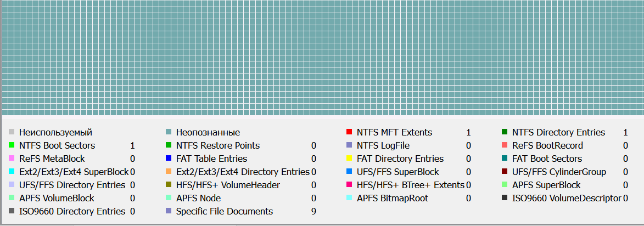Click the orange Ext2/Ext3/Ext4 Directory Entries swatch
Viewport: 644px width, 226px height.
(x=169, y=172)
